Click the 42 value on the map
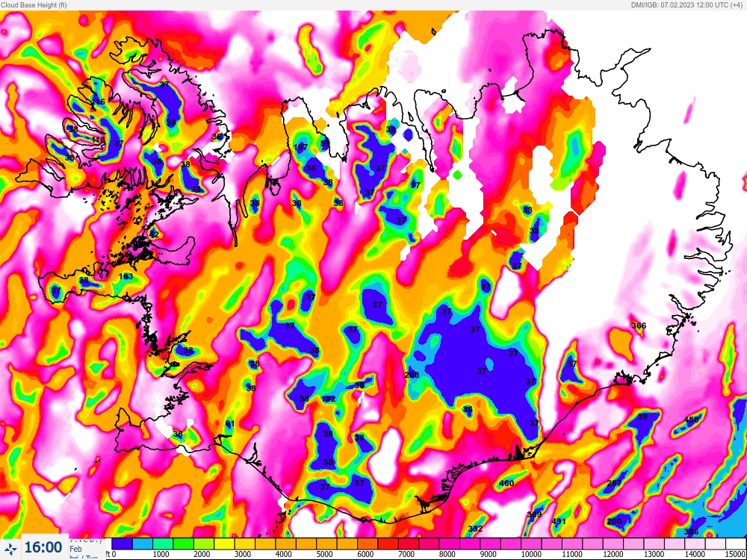747x560 pixels. [x=154, y=234]
